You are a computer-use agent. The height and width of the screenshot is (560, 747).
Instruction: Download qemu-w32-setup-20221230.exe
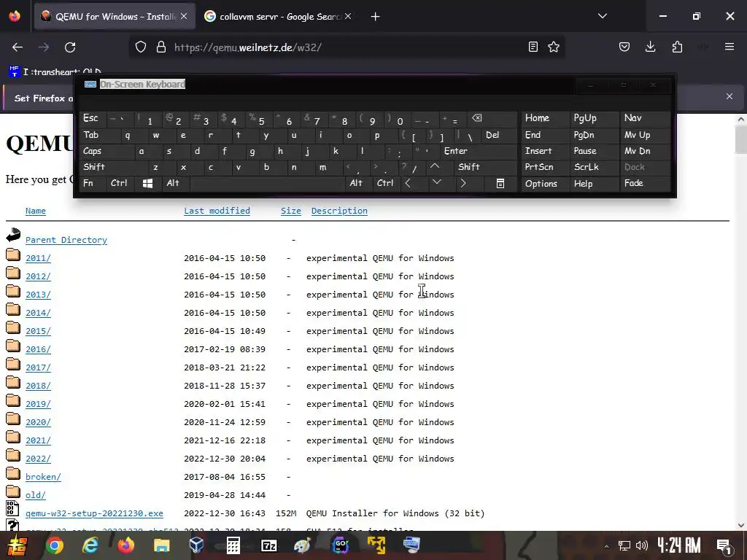click(94, 513)
